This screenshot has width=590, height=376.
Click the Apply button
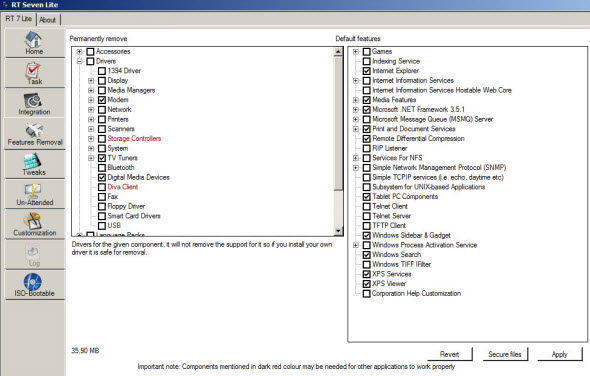coord(559,354)
